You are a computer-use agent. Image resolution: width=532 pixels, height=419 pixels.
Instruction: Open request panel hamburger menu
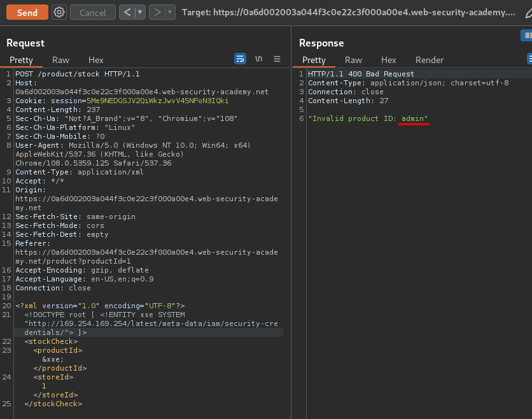click(277, 59)
